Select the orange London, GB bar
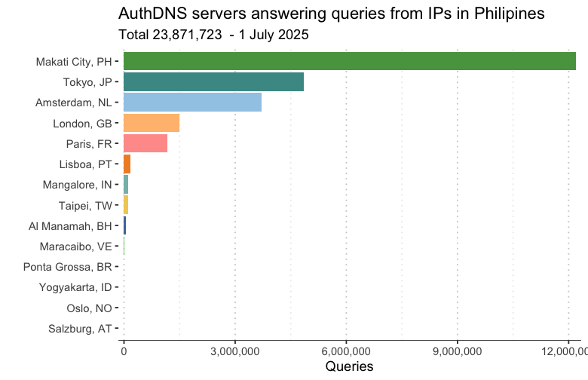Image resolution: width=588 pixels, height=380 pixels. point(152,123)
